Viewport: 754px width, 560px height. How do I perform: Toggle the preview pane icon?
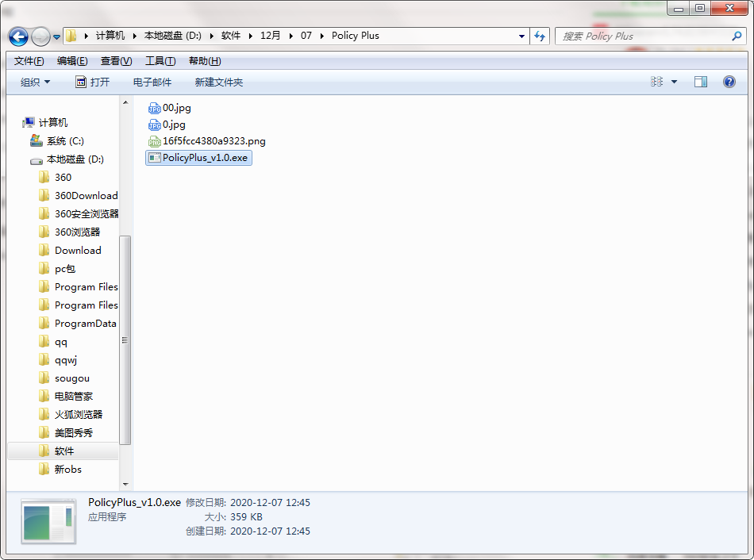pos(701,82)
